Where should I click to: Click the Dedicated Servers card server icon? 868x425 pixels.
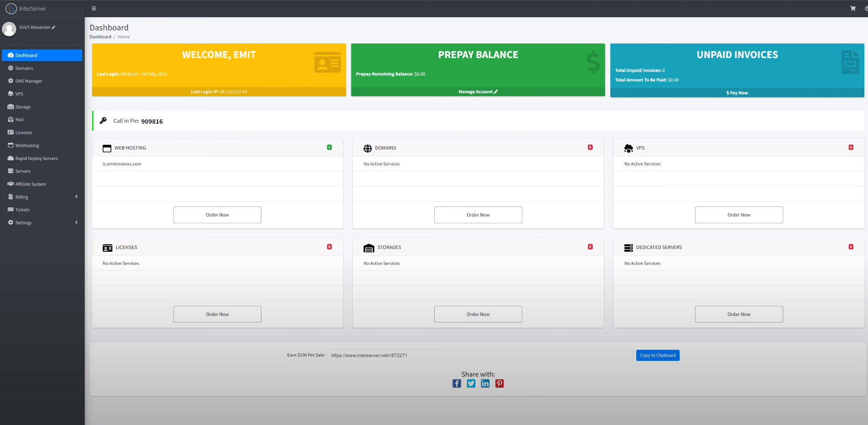(x=629, y=248)
